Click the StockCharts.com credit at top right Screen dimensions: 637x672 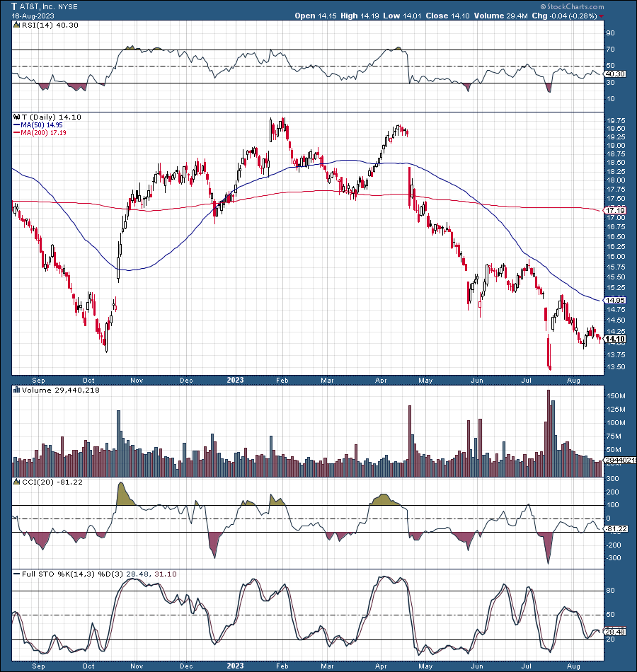coord(572,6)
